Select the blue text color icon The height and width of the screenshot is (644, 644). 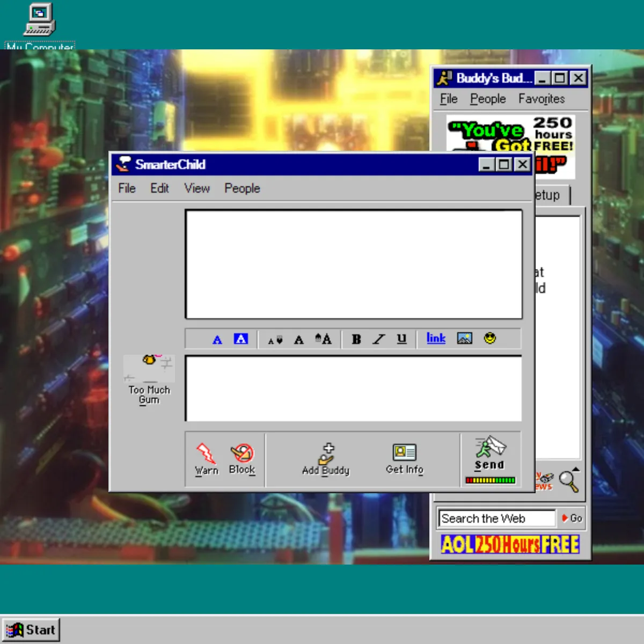pos(217,339)
